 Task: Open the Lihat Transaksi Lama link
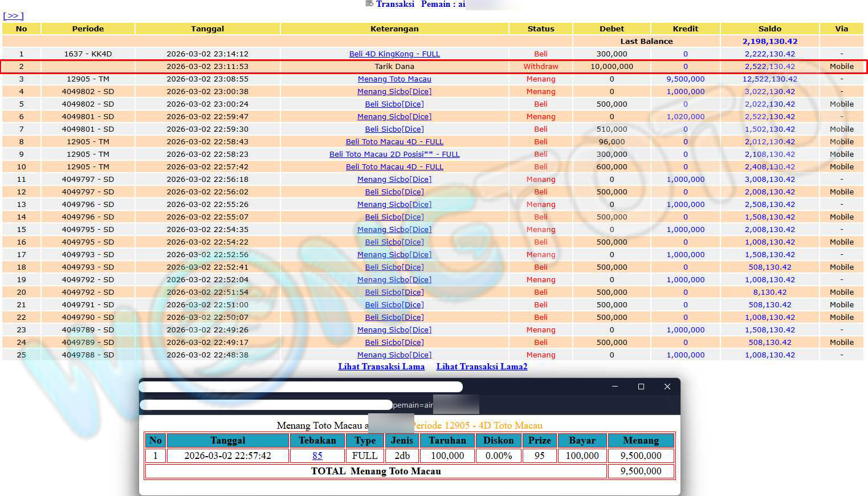point(381,367)
